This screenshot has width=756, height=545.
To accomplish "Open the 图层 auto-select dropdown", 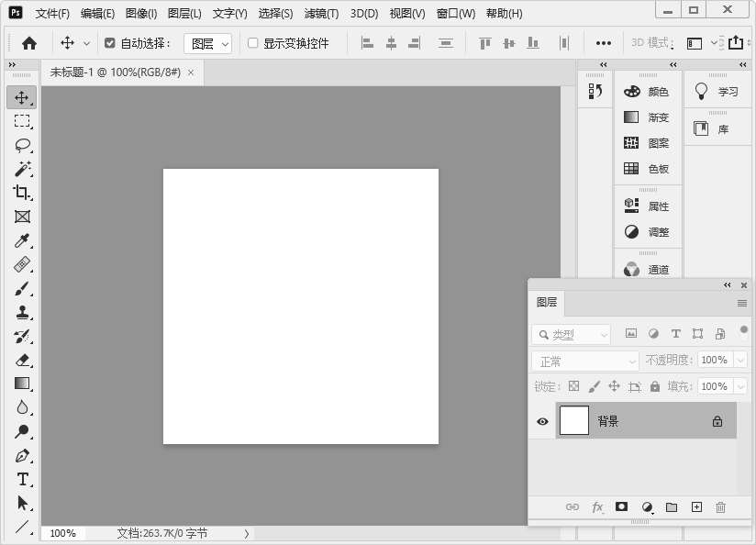I will 207,43.
